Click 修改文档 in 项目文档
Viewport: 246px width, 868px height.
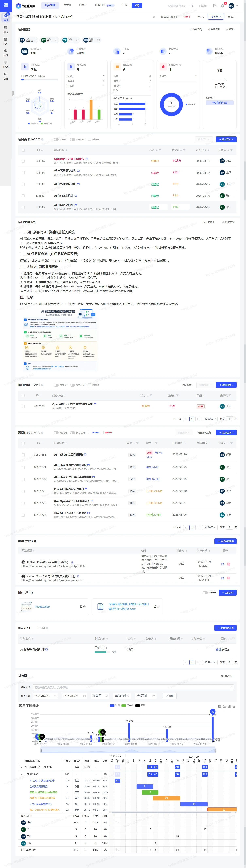click(228, 222)
